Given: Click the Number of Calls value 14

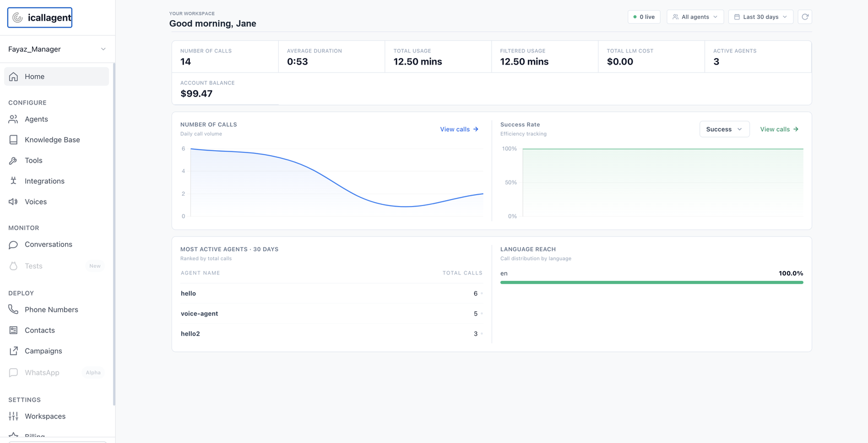Looking at the screenshot, I should tap(186, 62).
